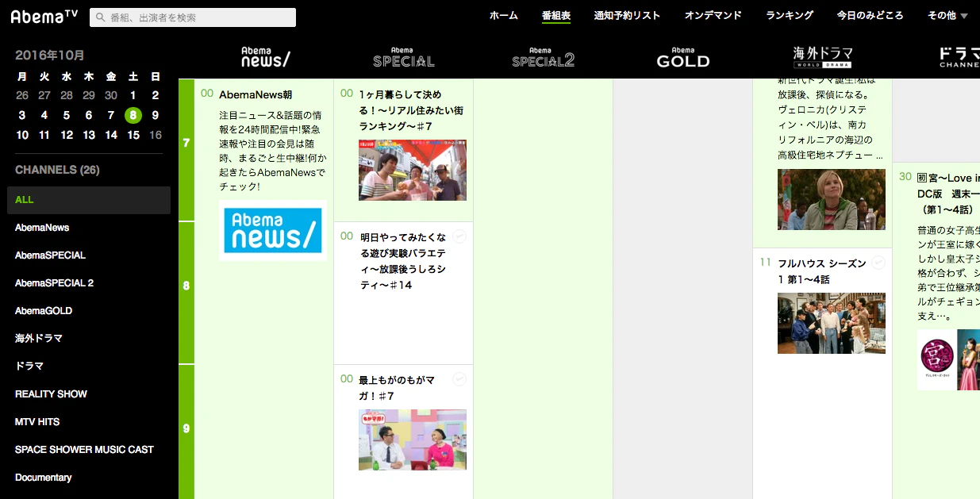This screenshot has width=980, height=499.
Task: Open program title 1ヶ月暮らして決める！
Action: [x=411, y=110]
